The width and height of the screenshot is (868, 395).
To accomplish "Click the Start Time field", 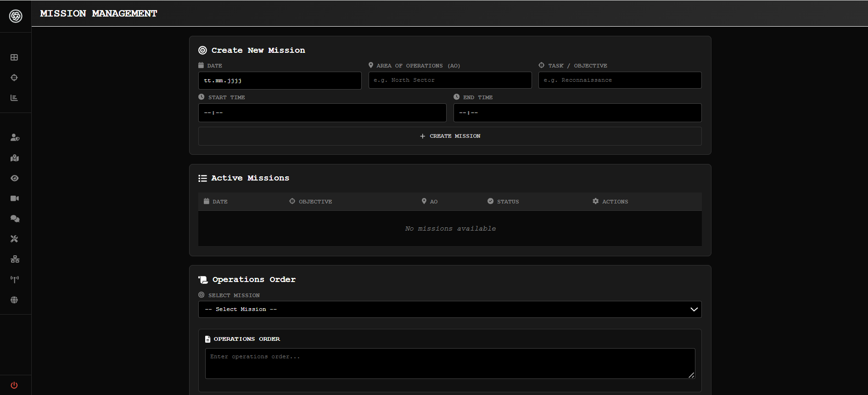I will pos(322,113).
